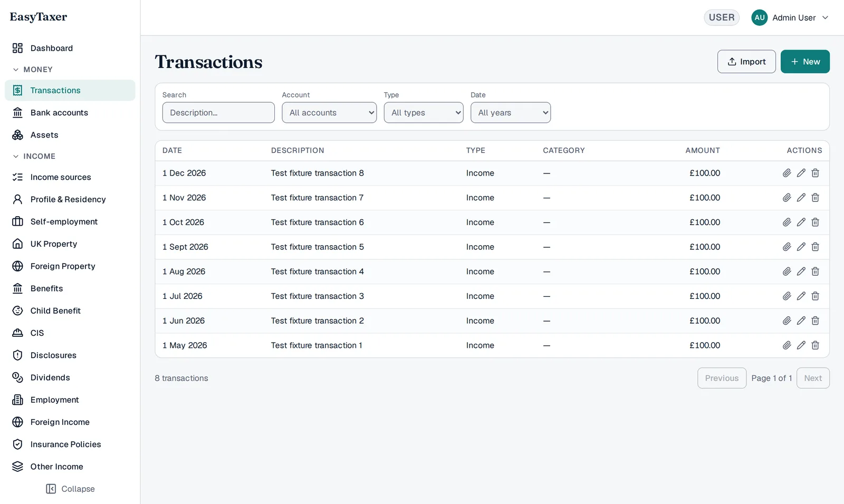This screenshot has height=504, width=844.
Task: Open the All years date dropdown
Action: click(x=511, y=113)
